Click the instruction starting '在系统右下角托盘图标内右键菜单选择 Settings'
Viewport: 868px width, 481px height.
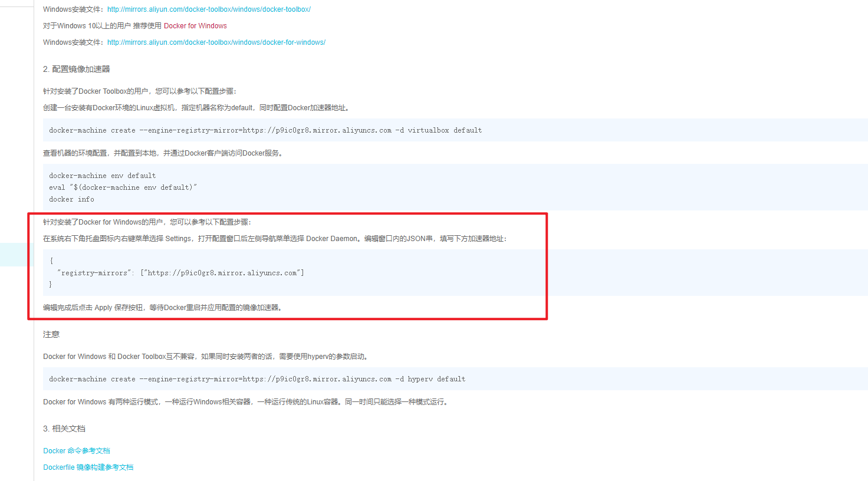click(275, 239)
